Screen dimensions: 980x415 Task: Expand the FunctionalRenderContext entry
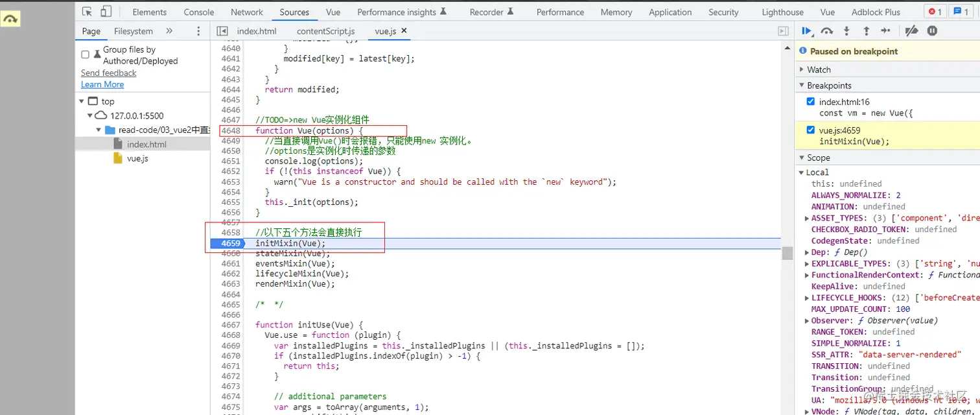coord(807,275)
